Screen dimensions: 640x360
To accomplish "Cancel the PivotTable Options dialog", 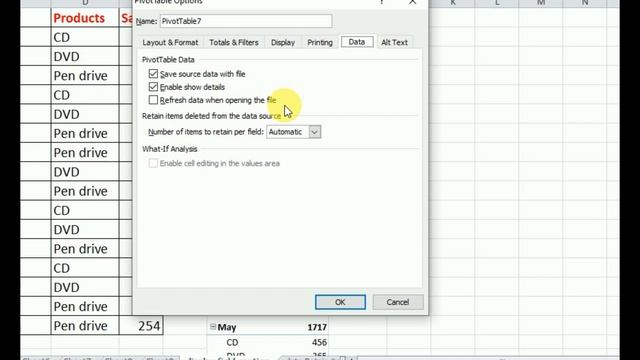I will coord(398,302).
